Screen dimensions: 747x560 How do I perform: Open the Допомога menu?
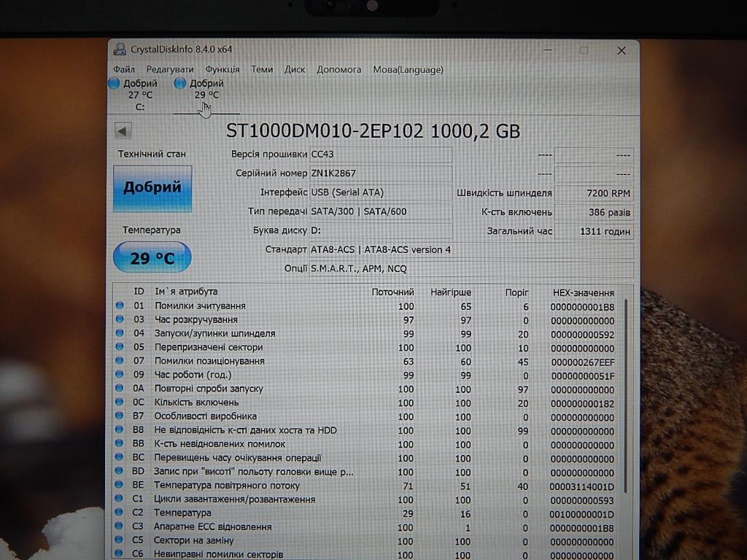pos(338,70)
